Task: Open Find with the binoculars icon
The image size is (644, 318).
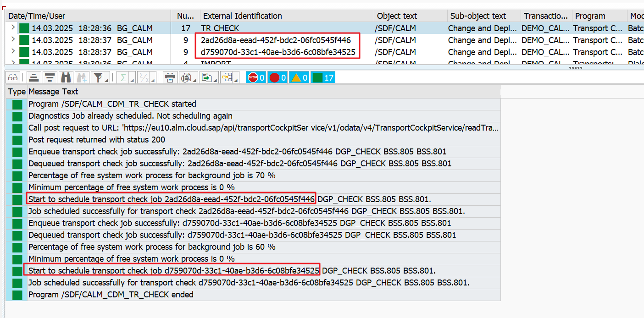Action: [x=66, y=77]
